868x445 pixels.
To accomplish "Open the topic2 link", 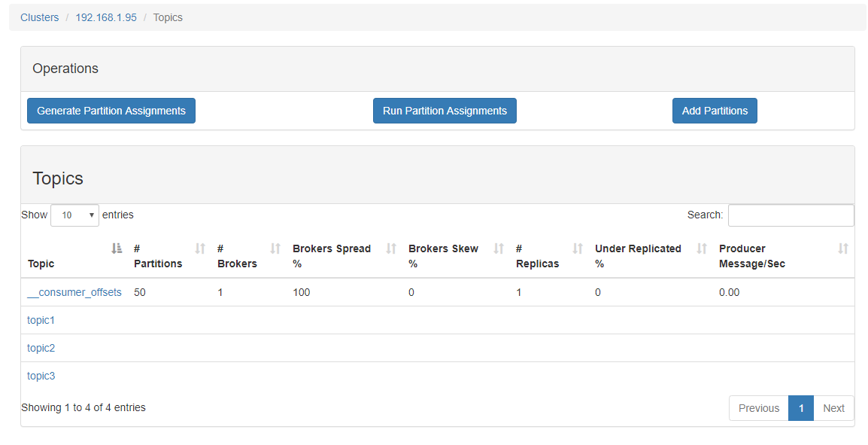I will pos(41,348).
